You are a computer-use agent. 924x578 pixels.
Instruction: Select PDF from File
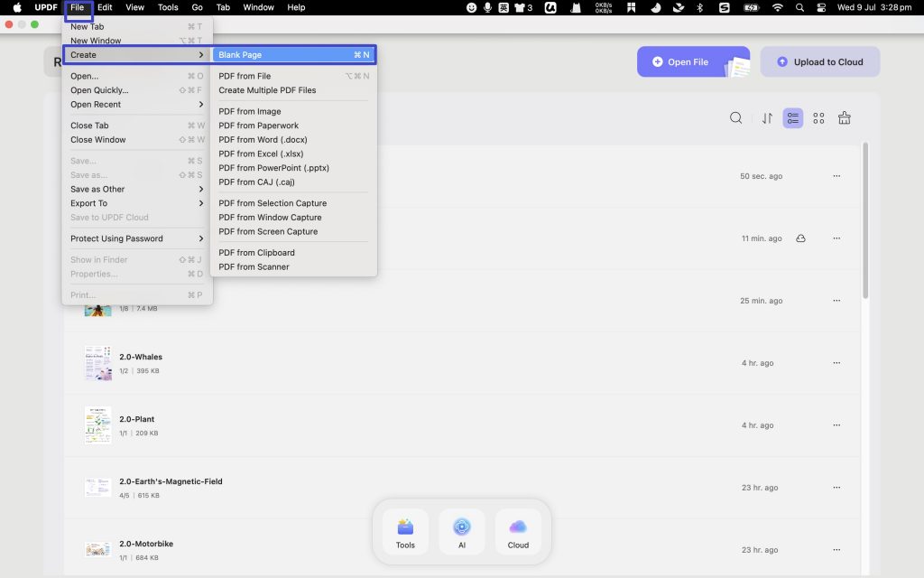coord(293,76)
